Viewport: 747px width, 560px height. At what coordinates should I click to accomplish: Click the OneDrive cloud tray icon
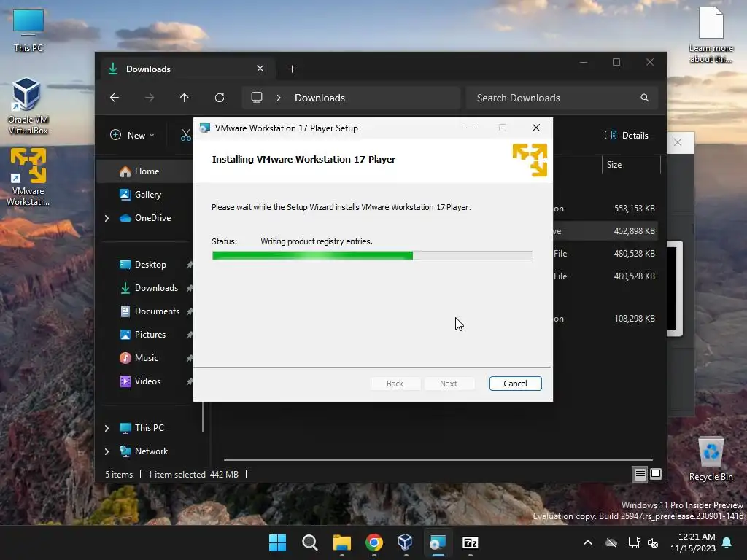pos(611,542)
